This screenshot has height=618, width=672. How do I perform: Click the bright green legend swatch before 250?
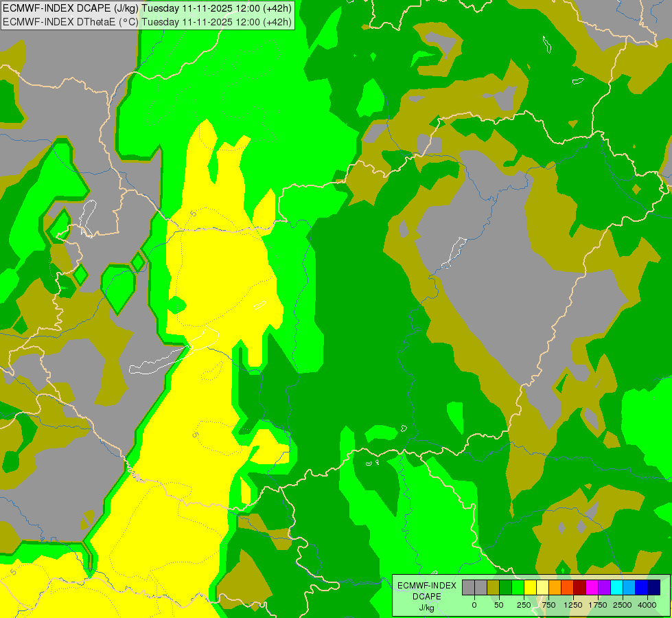(518, 587)
